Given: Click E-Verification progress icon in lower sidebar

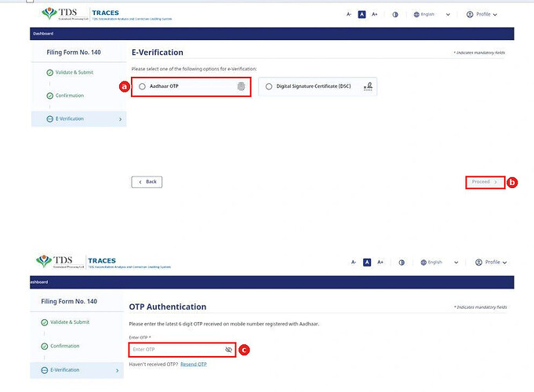Looking at the screenshot, I should click(x=44, y=370).
